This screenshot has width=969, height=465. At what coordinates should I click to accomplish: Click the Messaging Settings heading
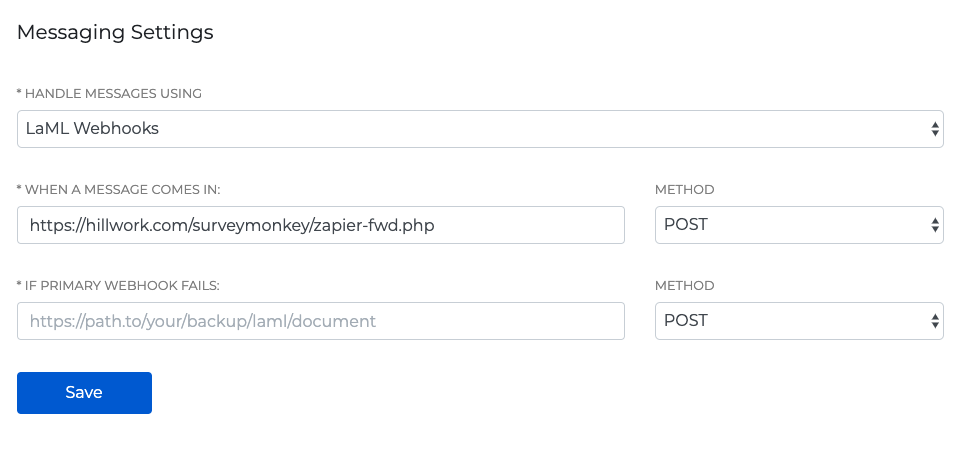point(115,32)
